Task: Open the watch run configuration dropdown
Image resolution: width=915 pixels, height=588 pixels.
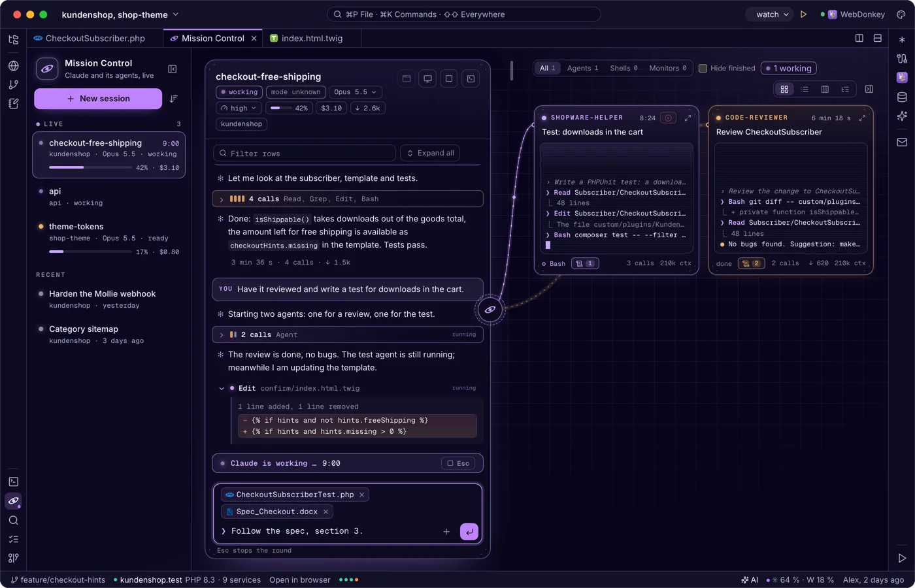Action: [x=772, y=14]
